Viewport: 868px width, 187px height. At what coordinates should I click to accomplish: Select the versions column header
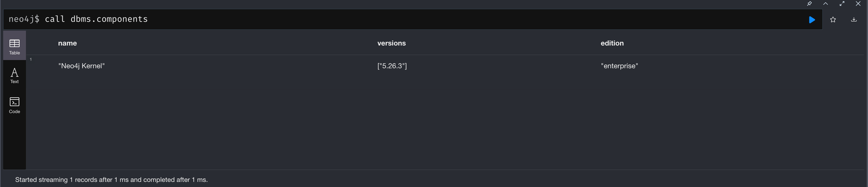(x=391, y=43)
